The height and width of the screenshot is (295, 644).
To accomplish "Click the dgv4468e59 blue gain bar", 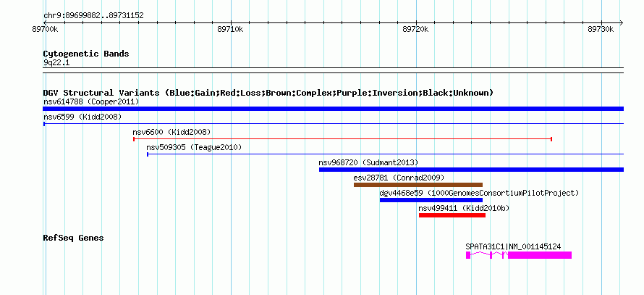I will pyautogui.click(x=431, y=200).
